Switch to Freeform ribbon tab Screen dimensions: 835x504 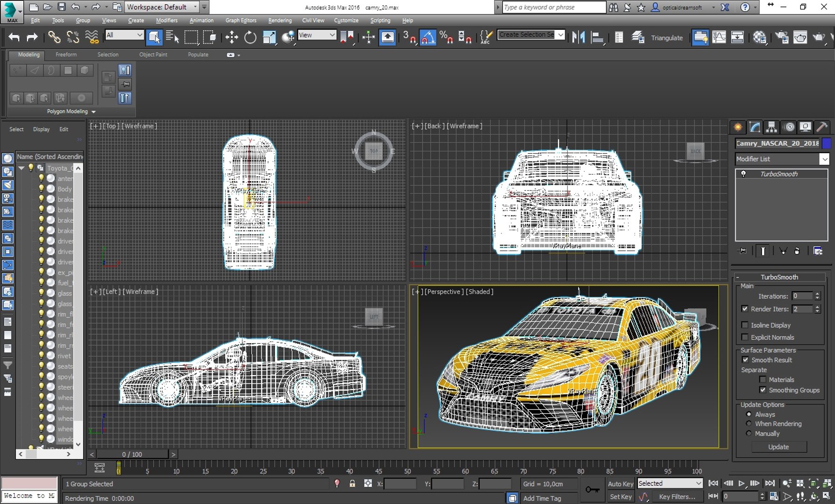click(x=66, y=55)
